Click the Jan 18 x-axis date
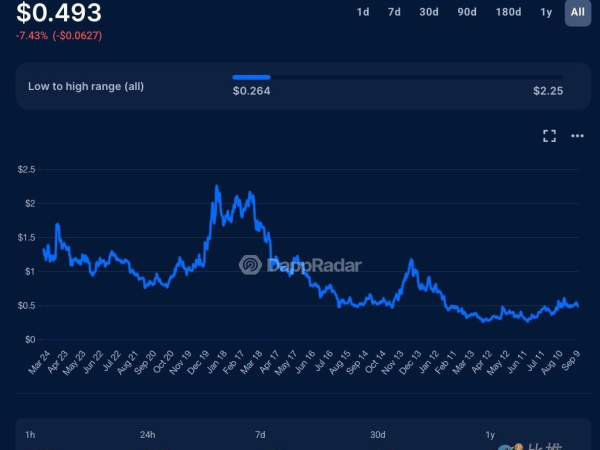This screenshot has height=450, width=600. pos(217,362)
